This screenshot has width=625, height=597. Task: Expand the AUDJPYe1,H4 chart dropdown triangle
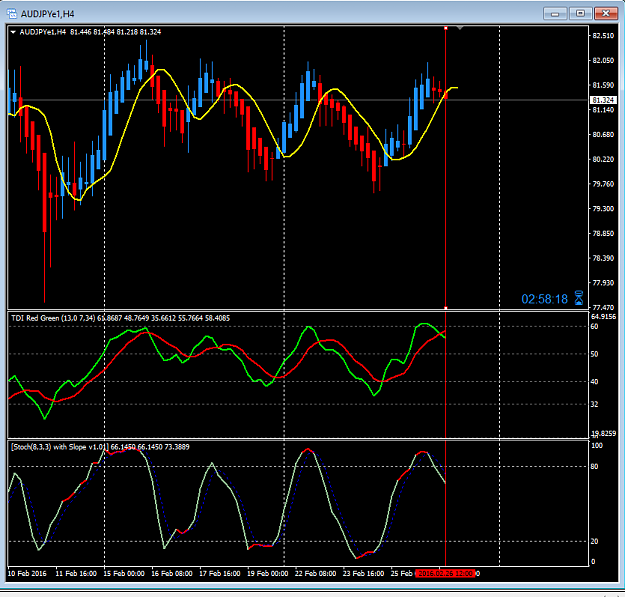pyautogui.click(x=13, y=32)
